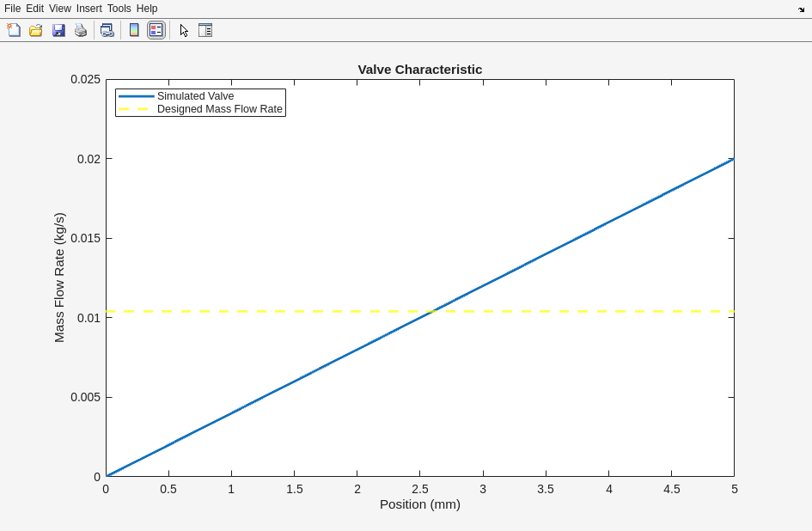Screen dimensions: 812x531
Task: Click the menu bar dock arrow
Action: point(802,9)
